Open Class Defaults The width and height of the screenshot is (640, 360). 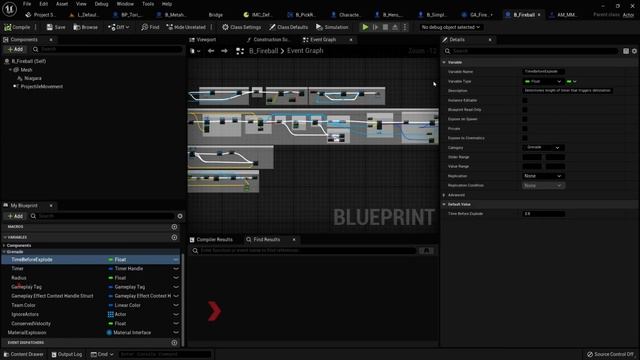point(288,27)
